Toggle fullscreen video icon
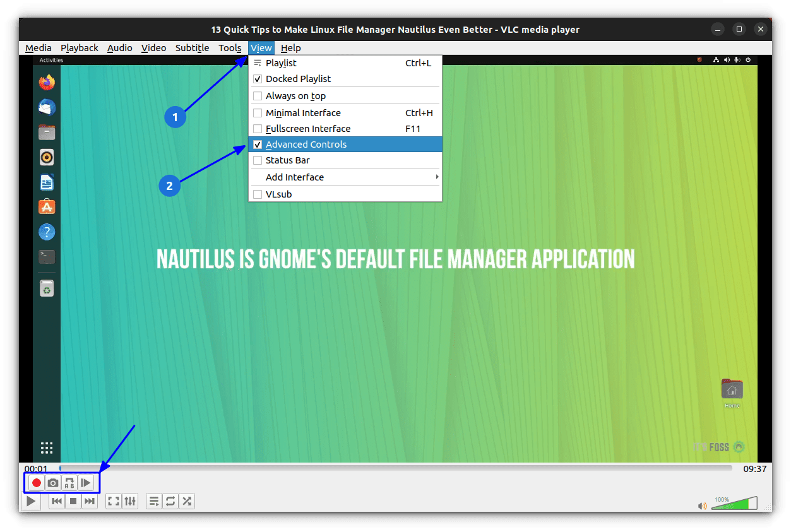The height and width of the screenshot is (532, 791). tap(114, 502)
